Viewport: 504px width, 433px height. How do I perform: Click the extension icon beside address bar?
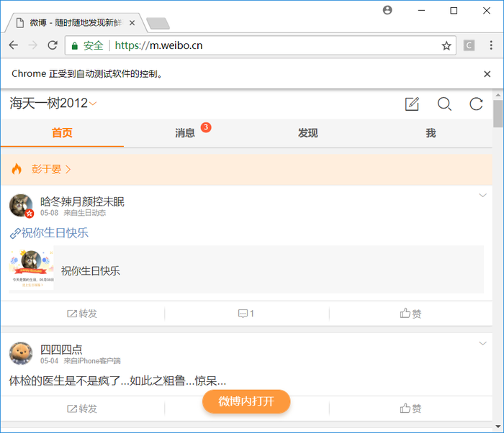469,45
